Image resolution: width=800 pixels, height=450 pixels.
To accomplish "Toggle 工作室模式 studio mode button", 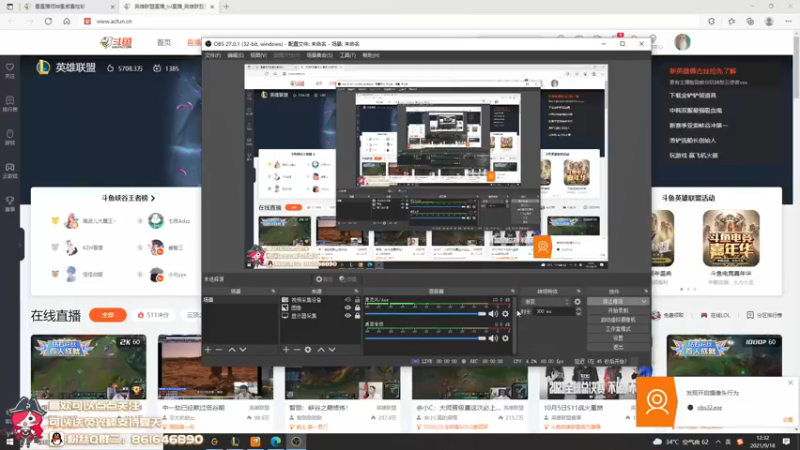I will click(618, 329).
